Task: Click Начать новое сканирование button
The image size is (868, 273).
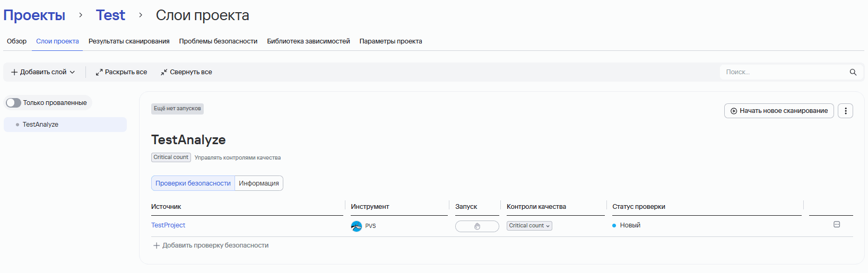Action: pos(778,111)
